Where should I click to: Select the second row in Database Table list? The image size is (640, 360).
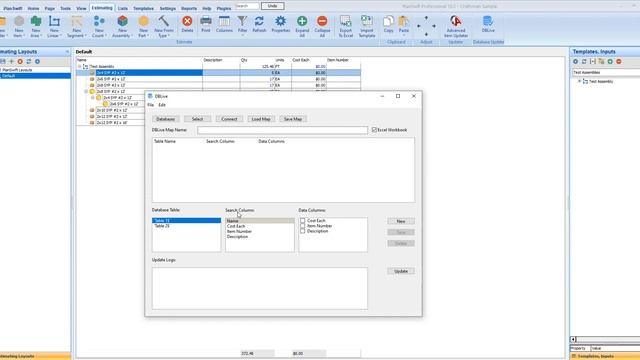186,226
